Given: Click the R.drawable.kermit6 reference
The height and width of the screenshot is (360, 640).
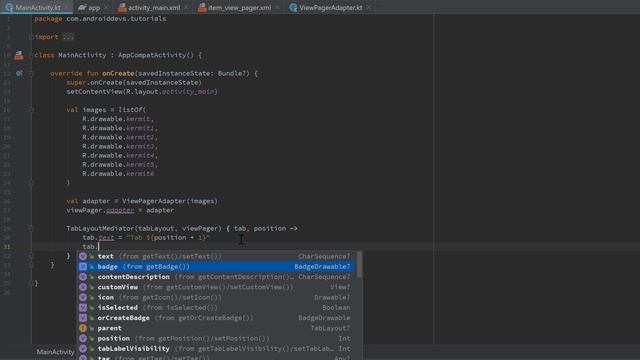Looking at the screenshot, I should (118, 174).
